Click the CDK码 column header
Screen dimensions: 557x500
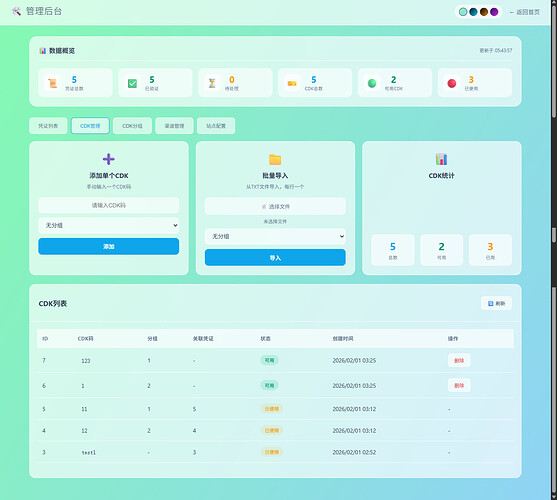tap(86, 339)
